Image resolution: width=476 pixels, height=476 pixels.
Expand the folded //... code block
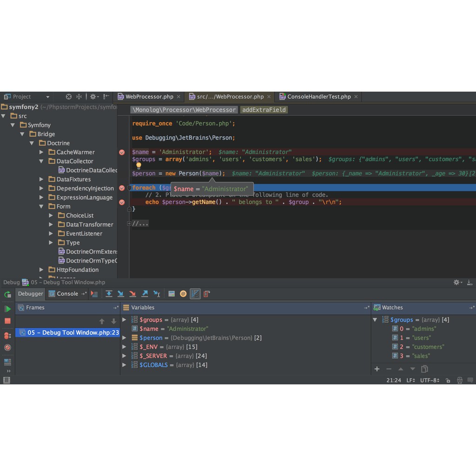tap(129, 224)
